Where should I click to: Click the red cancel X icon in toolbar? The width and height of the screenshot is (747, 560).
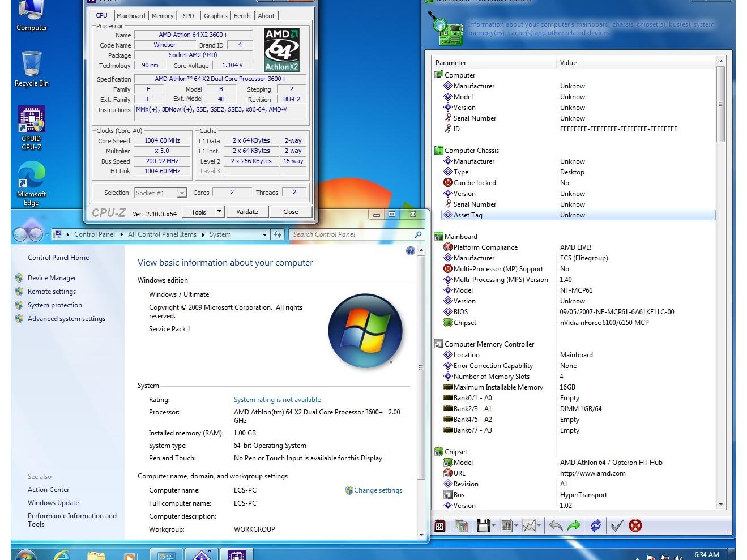coord(635,526)
